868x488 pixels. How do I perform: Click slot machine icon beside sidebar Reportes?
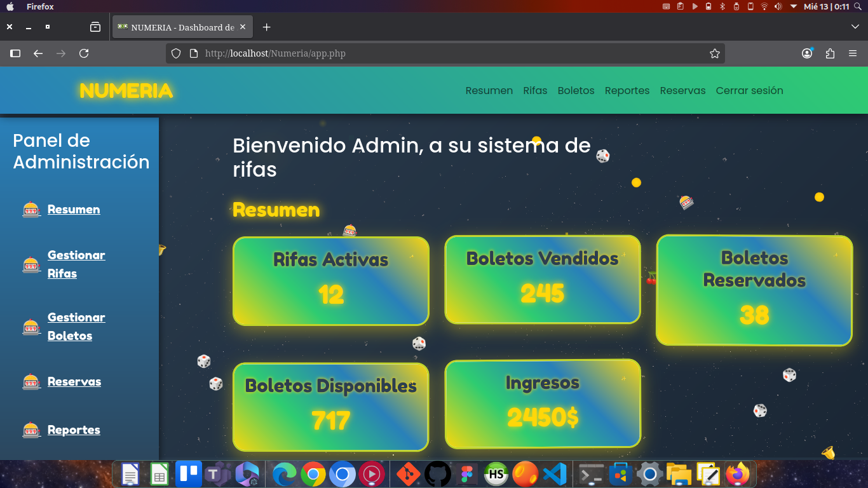32,430
